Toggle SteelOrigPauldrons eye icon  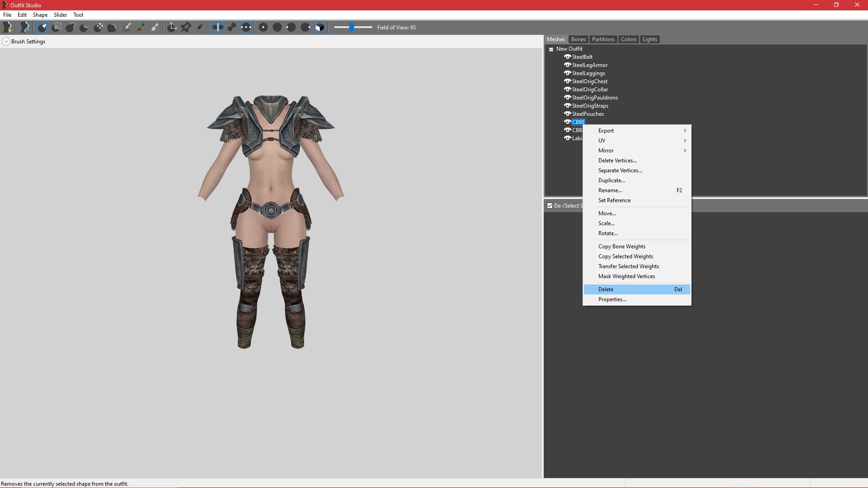point(567,98)
